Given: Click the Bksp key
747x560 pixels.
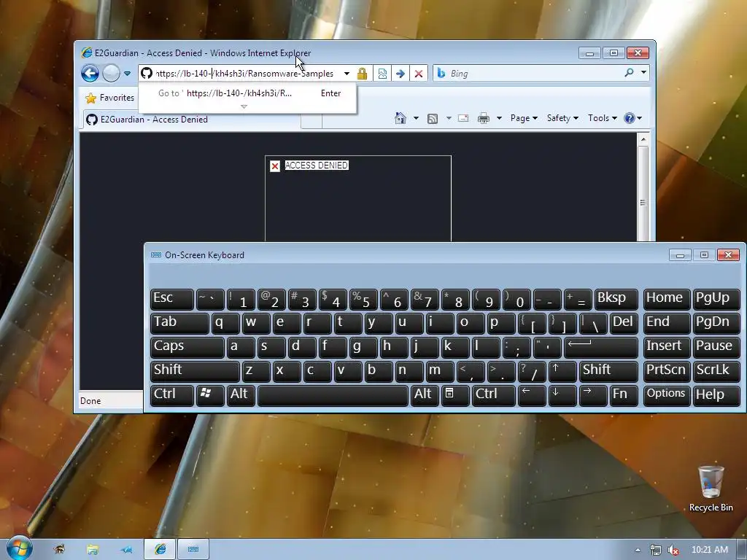Looking at the screenshot, I should pos(616,300).
